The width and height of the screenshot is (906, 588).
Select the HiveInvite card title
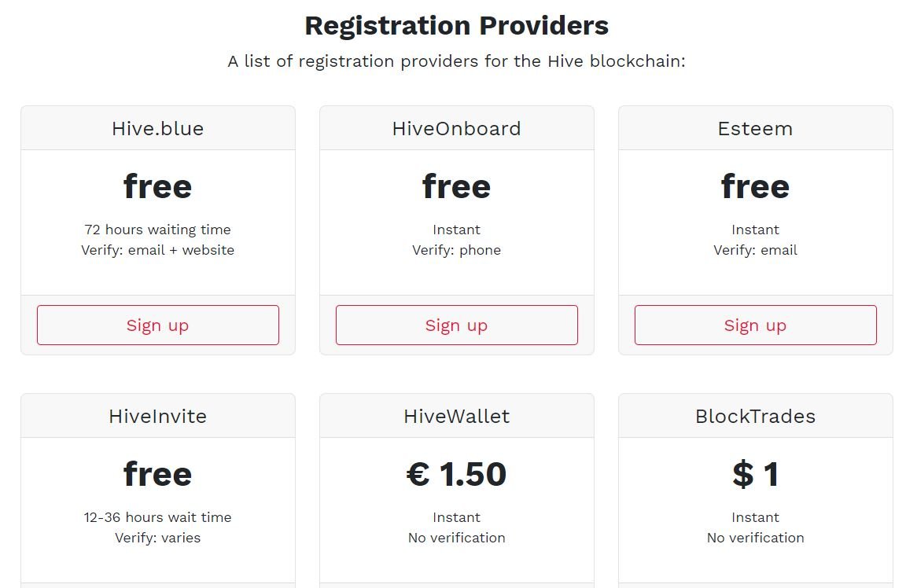[157, 416]
